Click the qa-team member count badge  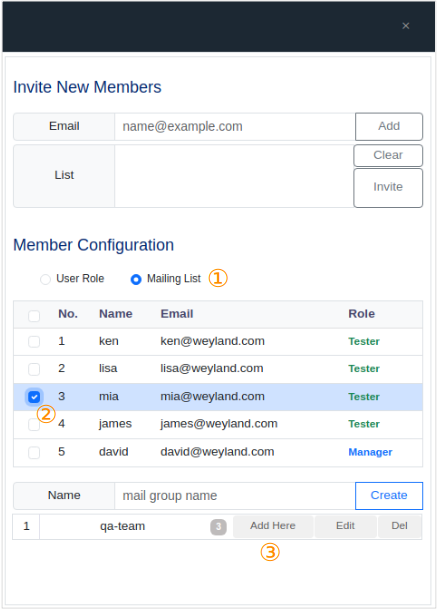click(x=218, y=527)
